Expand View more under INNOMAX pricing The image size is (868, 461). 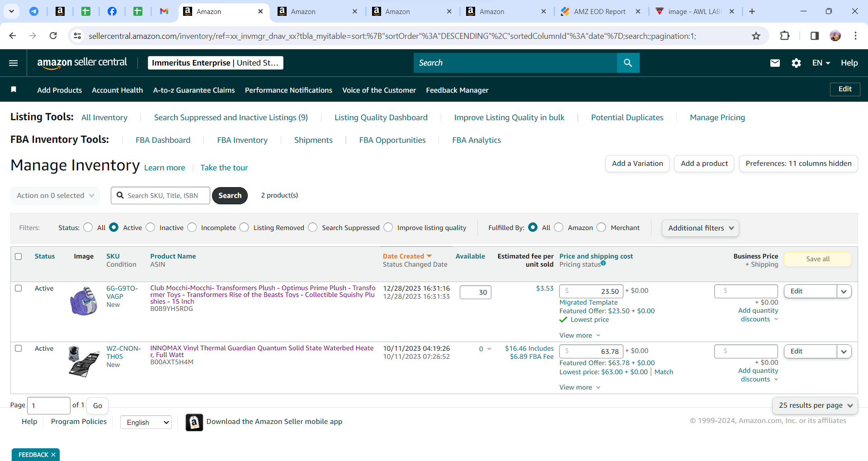[580, 387]
